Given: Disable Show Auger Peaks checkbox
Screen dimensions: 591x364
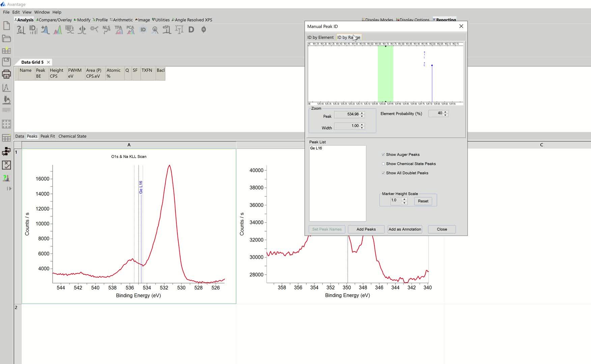Looking at the screenshot, I should (383, 155).
